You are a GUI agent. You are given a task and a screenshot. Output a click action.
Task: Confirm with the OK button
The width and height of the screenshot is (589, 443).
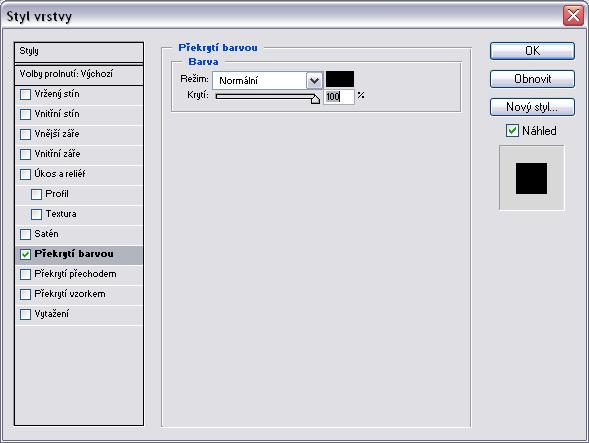click(532, 51)
